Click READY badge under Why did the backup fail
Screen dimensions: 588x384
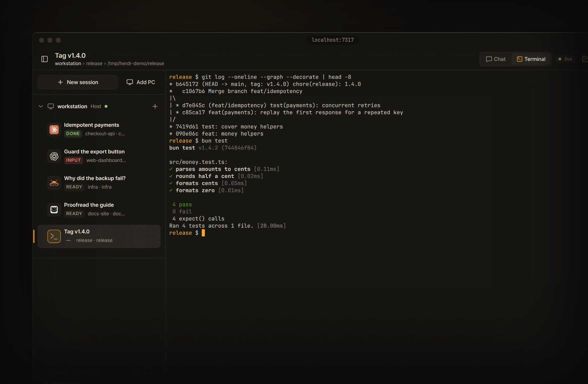pos(74,187)
